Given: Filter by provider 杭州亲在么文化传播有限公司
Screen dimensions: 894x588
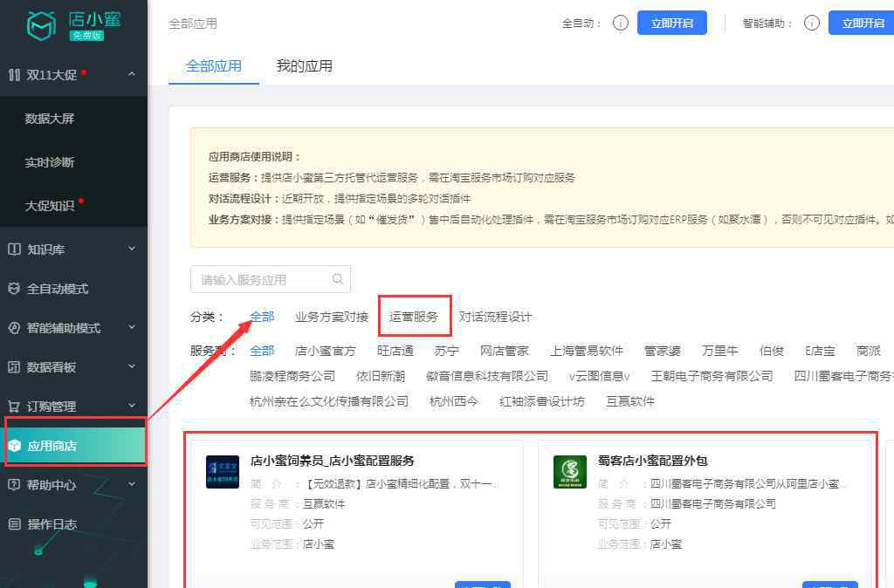Looking at the screenshot, I should (329, 401).
